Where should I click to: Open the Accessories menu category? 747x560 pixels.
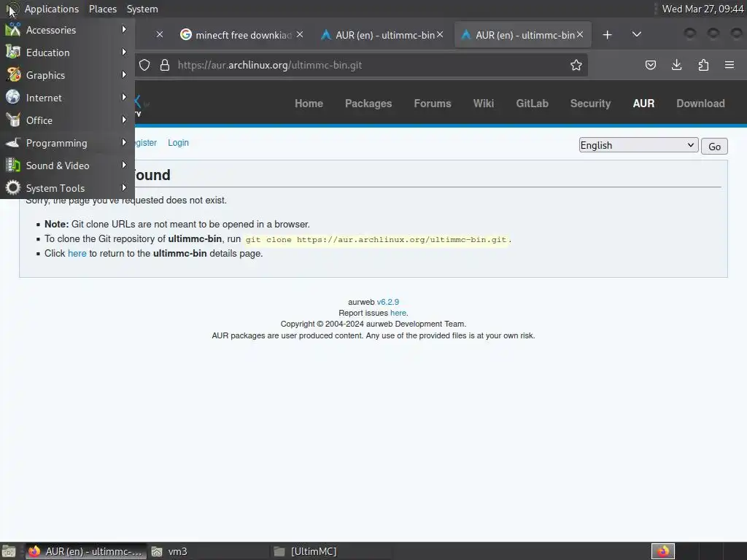click(67, 30)
